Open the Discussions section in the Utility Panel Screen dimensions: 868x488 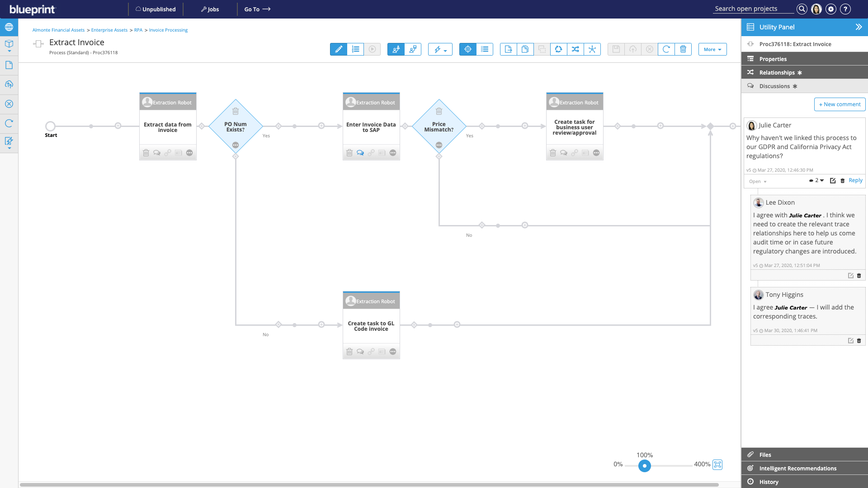(775, 86)
